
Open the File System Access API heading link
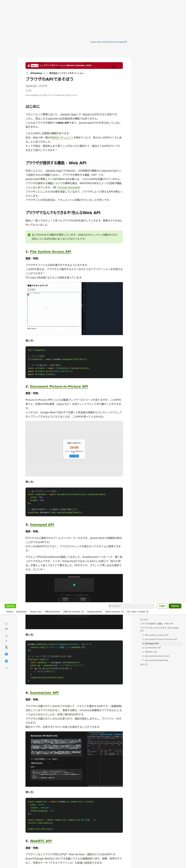coord(51,252)
